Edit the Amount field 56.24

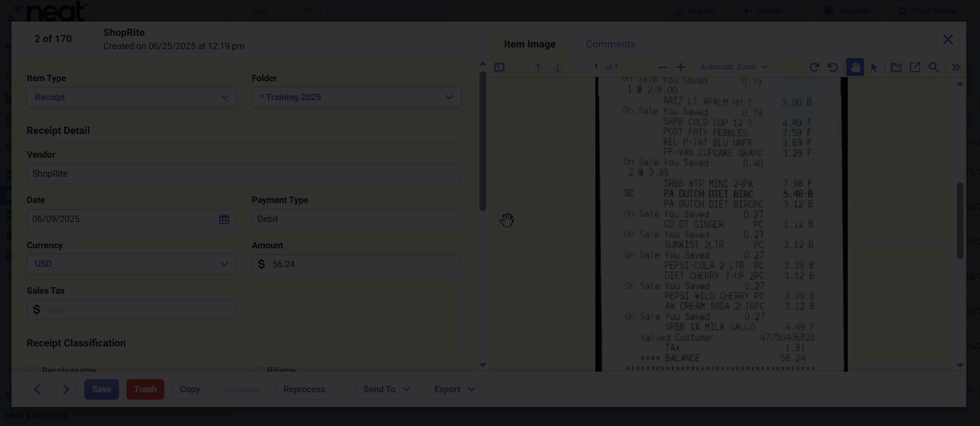point(357,264)
